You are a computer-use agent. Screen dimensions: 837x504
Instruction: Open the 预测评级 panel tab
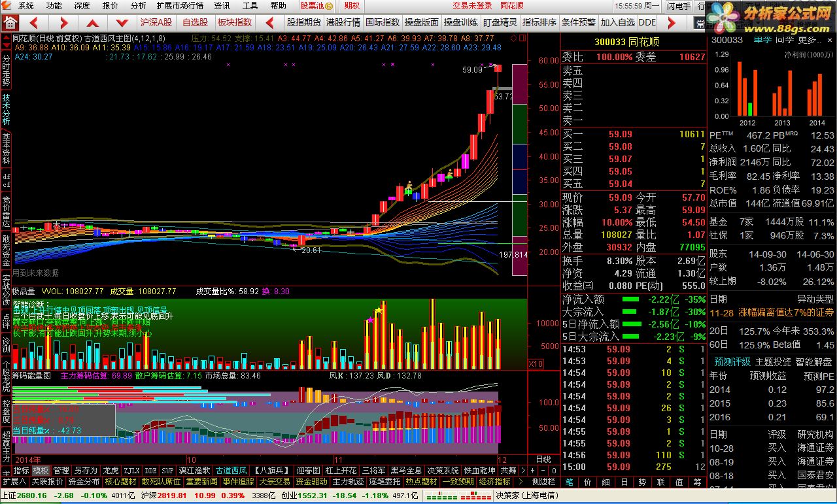(732, 361)
